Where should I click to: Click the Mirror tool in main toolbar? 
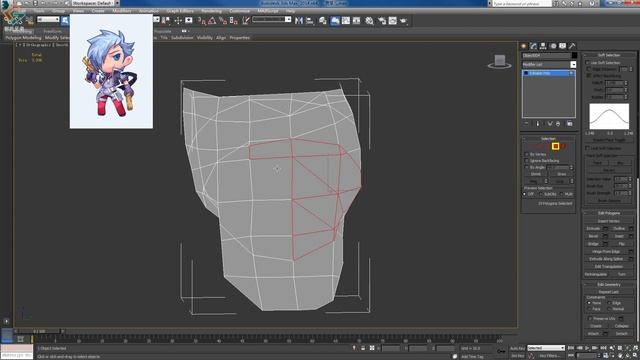click(299, 20)
